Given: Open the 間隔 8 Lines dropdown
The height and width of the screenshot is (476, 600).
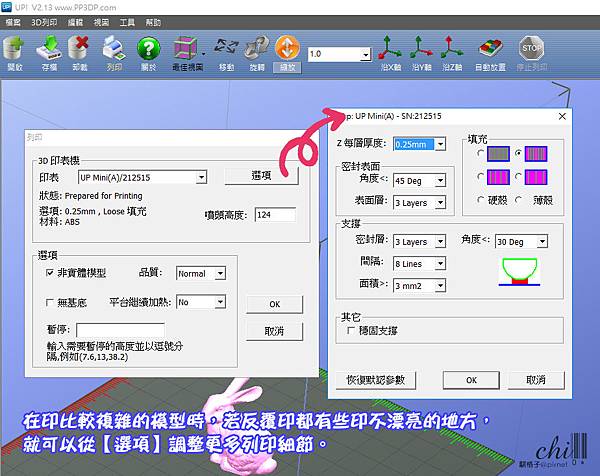Looking at the screenshot, I should [x=440, y=263].
